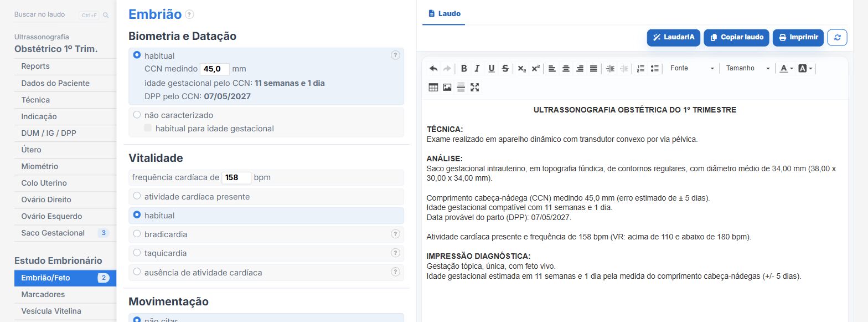868x322 pixels.
Task: Switch to the Laudo tab
Action: tap(444, 13)
